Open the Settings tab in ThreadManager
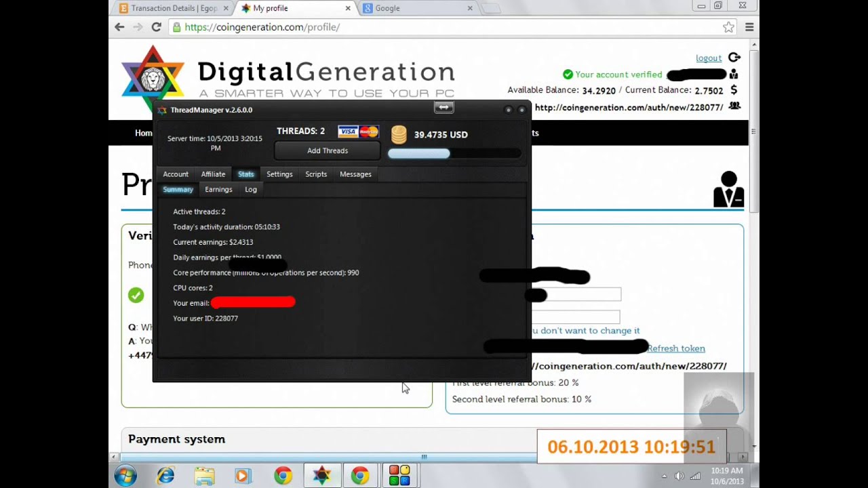 point(279,174)
